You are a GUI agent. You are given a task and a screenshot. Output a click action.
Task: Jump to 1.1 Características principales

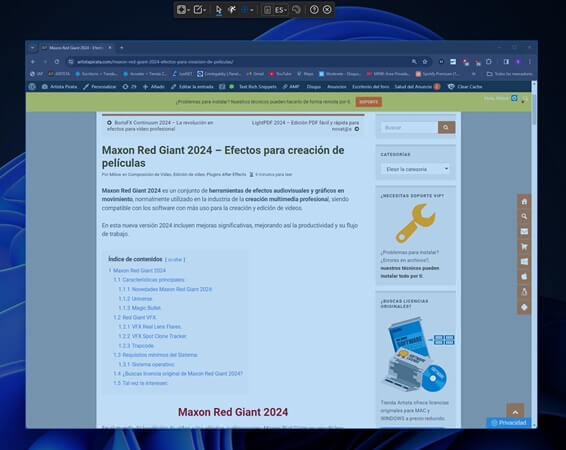point(149,280)
